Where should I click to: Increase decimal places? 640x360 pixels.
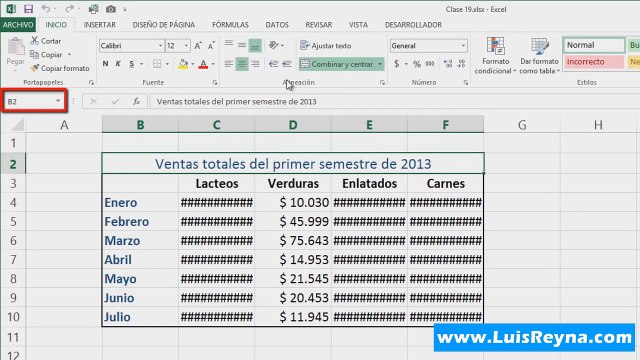[x=448, y=64]
